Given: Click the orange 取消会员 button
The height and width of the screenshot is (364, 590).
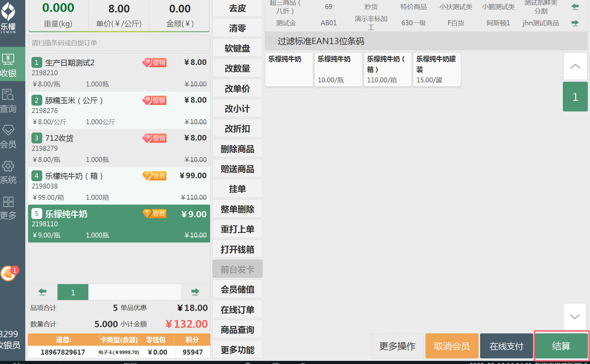Looking at the screenshot, I should [452, 346].
